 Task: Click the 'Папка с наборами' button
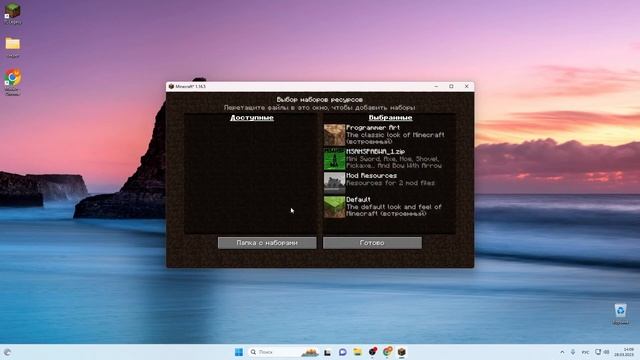[x=267, y=243]
